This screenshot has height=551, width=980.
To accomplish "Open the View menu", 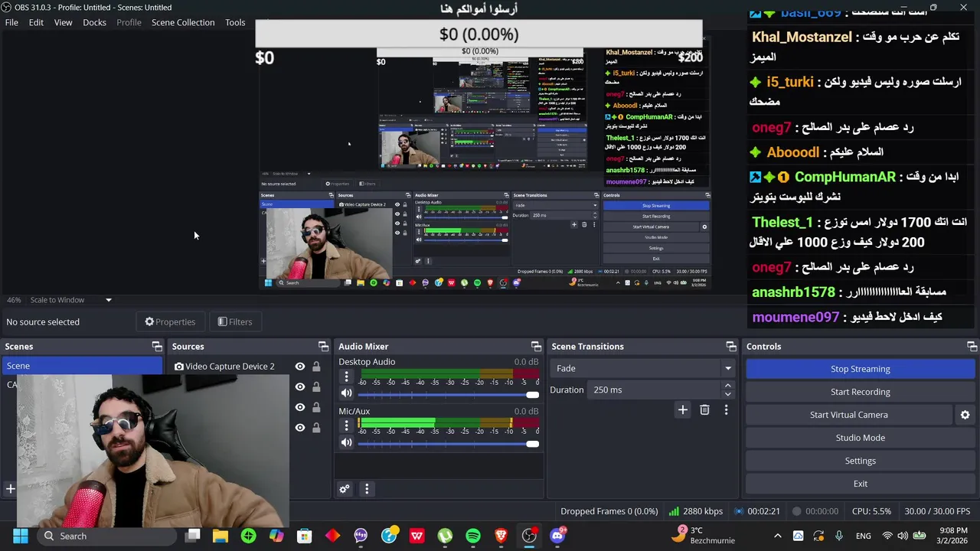I will 63,22.
